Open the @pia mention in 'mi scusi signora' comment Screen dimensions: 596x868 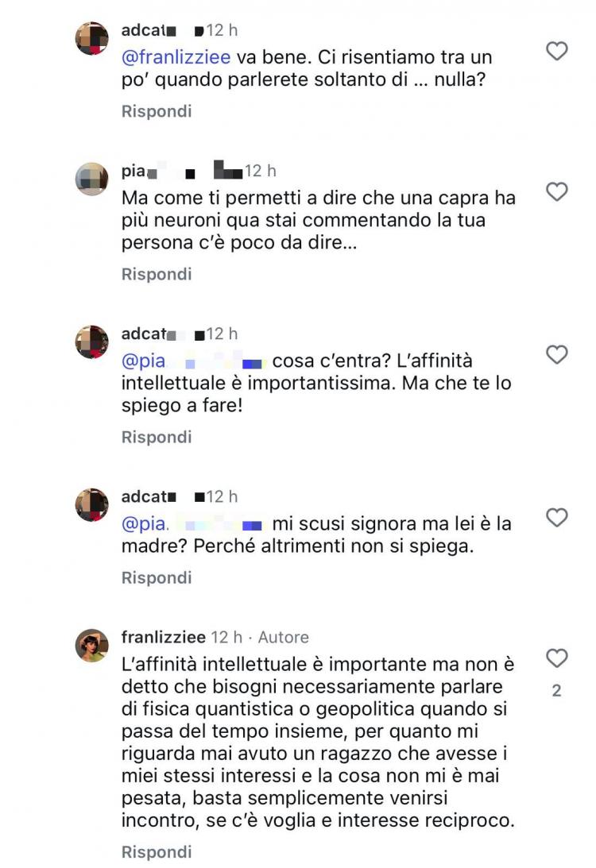(x=192, y=523)
